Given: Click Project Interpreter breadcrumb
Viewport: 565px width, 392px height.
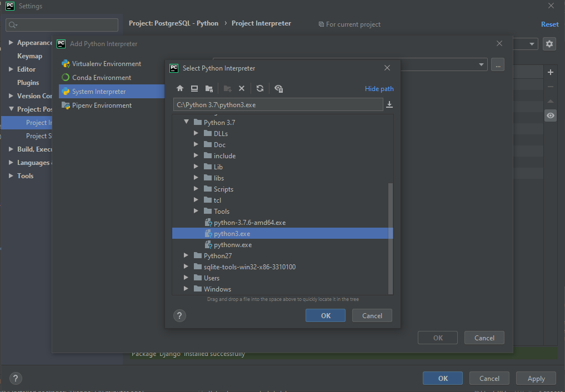Looking at the screenshot, I should [261, 23].
